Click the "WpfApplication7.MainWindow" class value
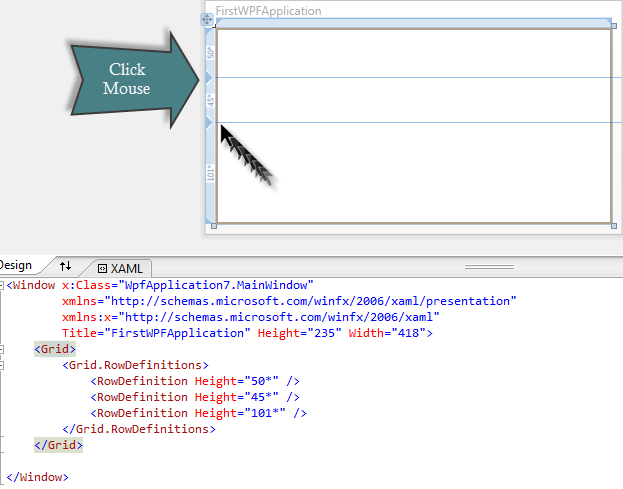The image size is (623, 489). point(219,285)
